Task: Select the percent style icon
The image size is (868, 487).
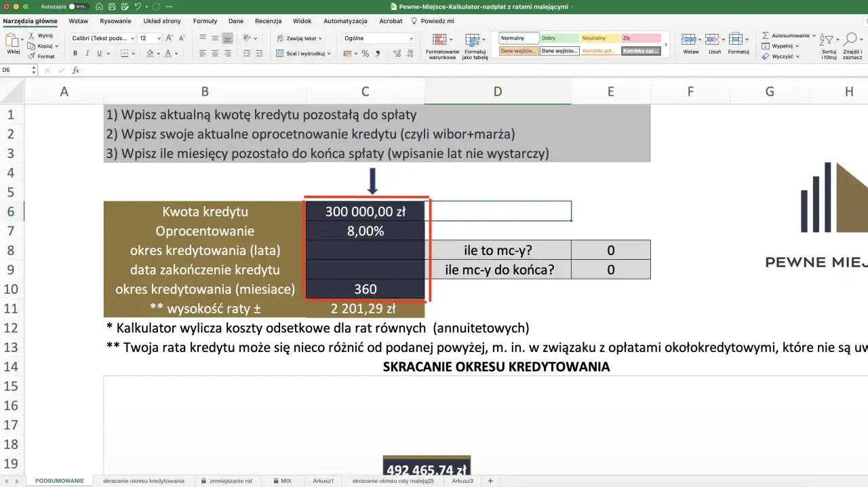Action: [x=365, y=54]
